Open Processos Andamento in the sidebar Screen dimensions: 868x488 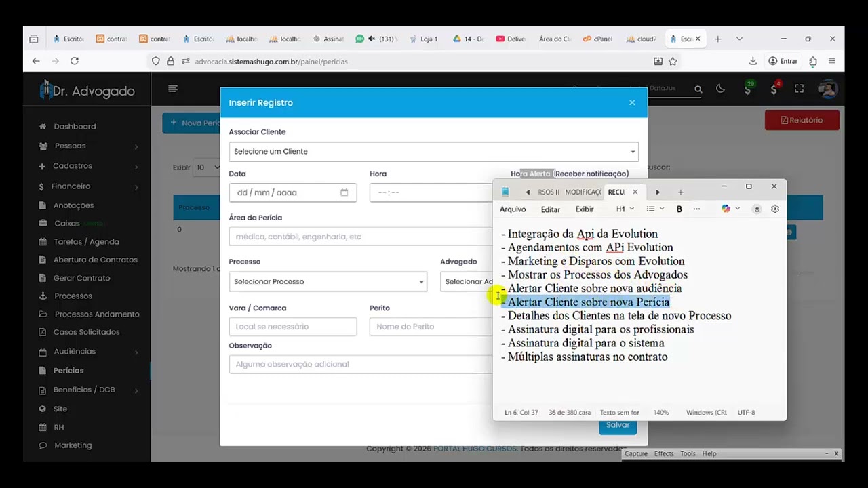[x=97, y=314]
